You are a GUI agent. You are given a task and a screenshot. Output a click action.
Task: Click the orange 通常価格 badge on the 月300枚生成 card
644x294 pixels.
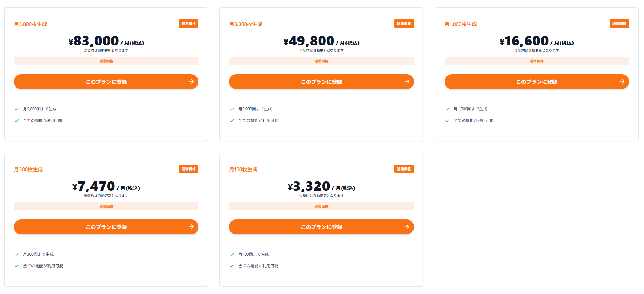pyautogui.click(x=188, y=169)
